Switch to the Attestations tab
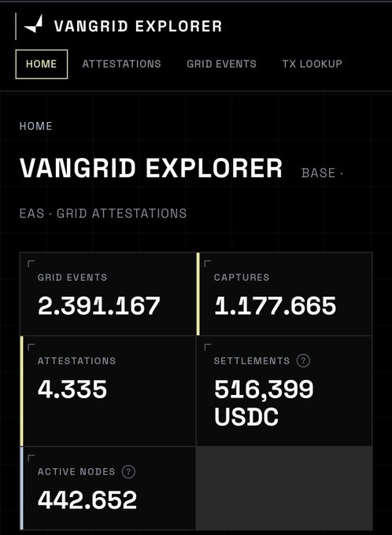The height and width of the screenshot is (535, 392). click(121, 64)
